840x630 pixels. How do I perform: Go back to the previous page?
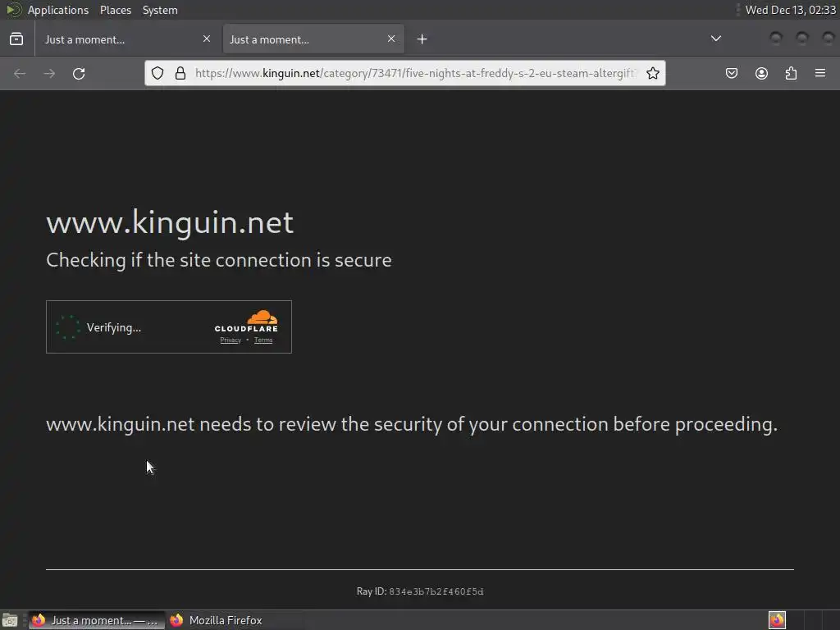20,73
